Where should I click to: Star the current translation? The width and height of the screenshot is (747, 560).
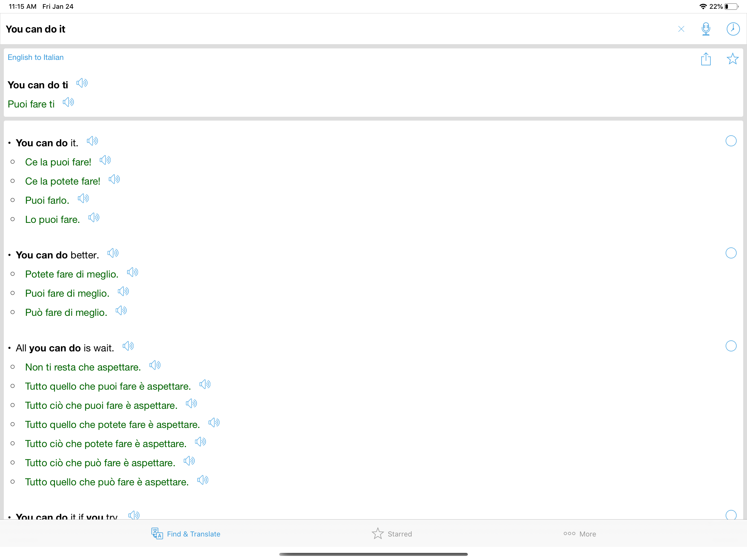click(732, 59)
